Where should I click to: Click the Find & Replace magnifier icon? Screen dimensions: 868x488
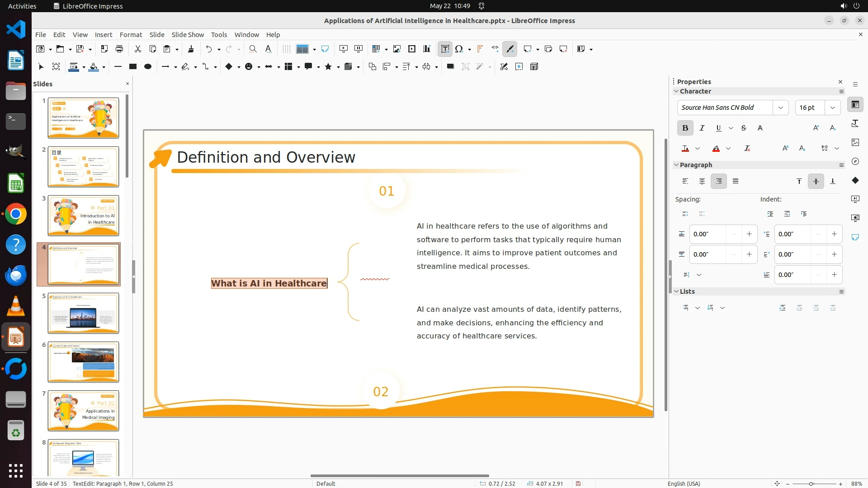[253, 49]
